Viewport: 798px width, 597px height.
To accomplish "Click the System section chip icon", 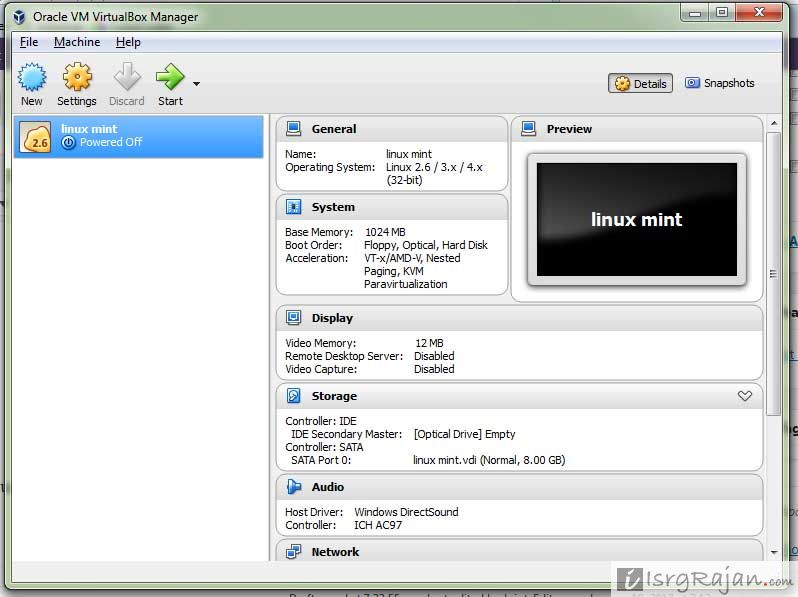I will (294, 207).
